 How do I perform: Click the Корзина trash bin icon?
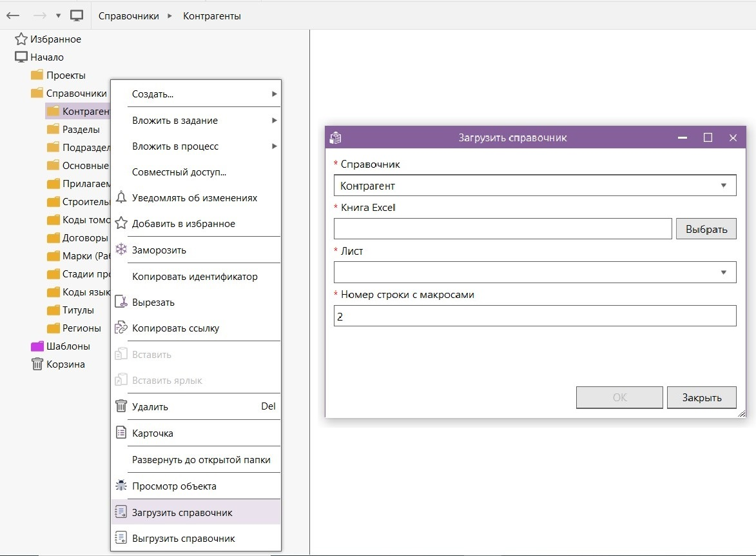pyautogui.click(x=37, y=364)
